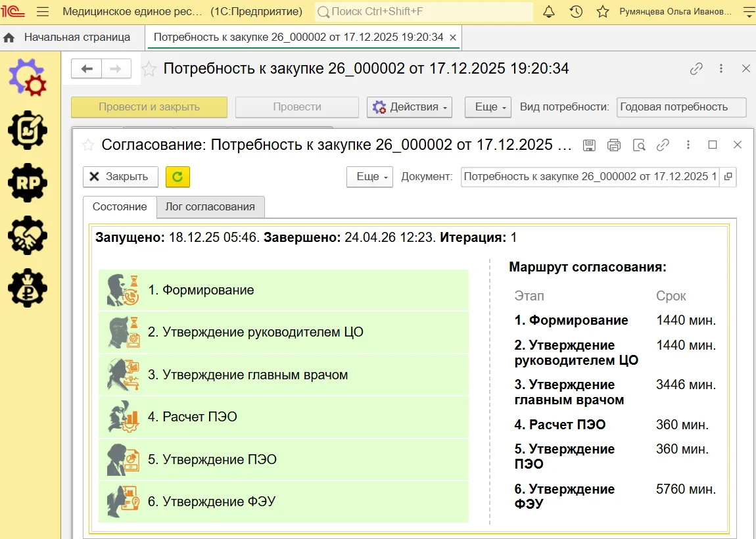Expand the Еще dropdown in document toolbar
Screen dimensions: 756x539
488,107
